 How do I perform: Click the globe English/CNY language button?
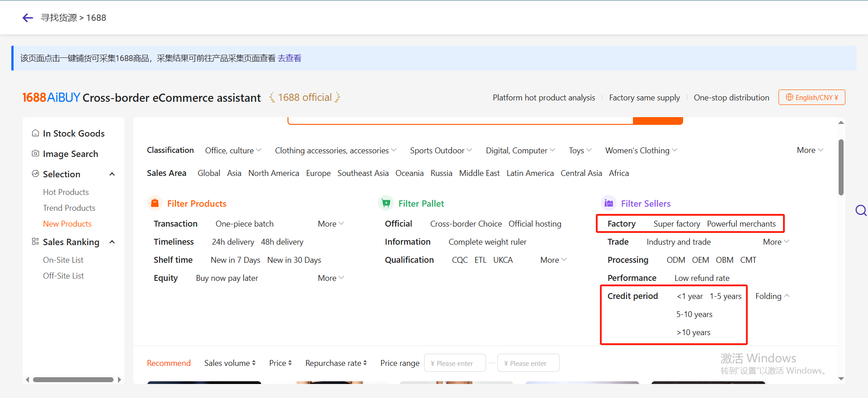(811, 97)
